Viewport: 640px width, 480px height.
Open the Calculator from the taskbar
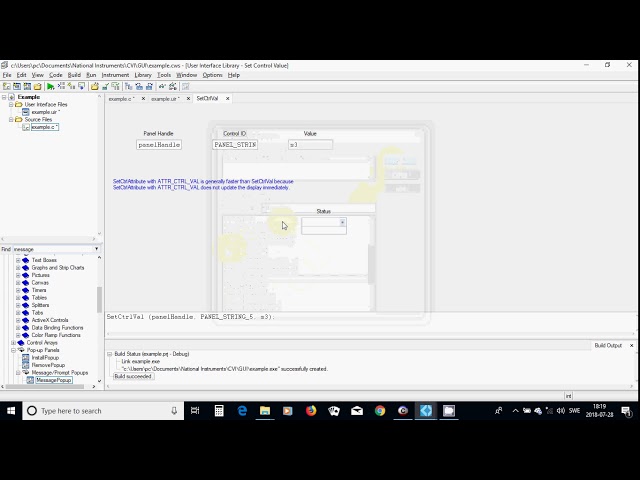pos(219,411)
